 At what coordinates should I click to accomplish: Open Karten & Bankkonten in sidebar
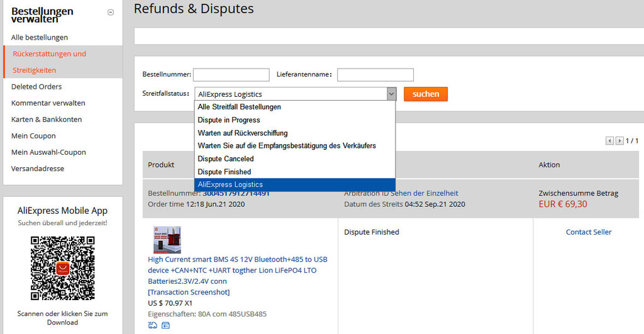[x=47, y=120]
